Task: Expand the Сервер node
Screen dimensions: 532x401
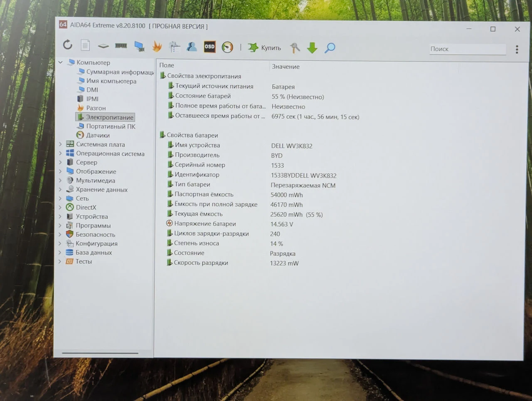Action: pyautogui.click(x=60, y=162)
